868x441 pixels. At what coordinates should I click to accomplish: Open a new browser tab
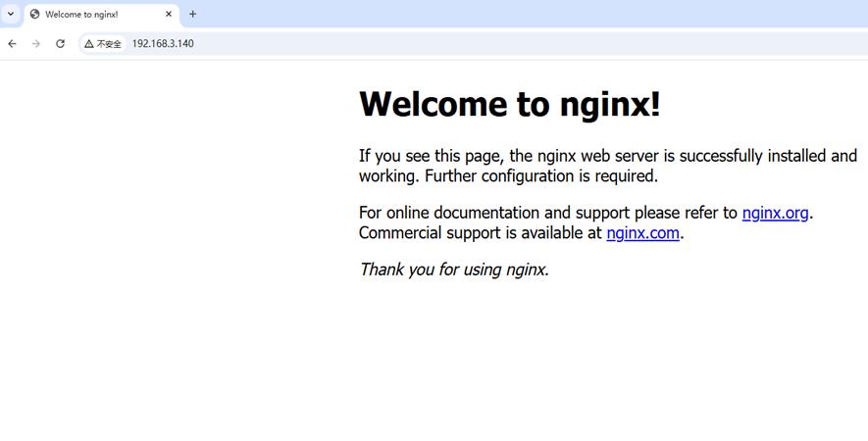[192, 14]
